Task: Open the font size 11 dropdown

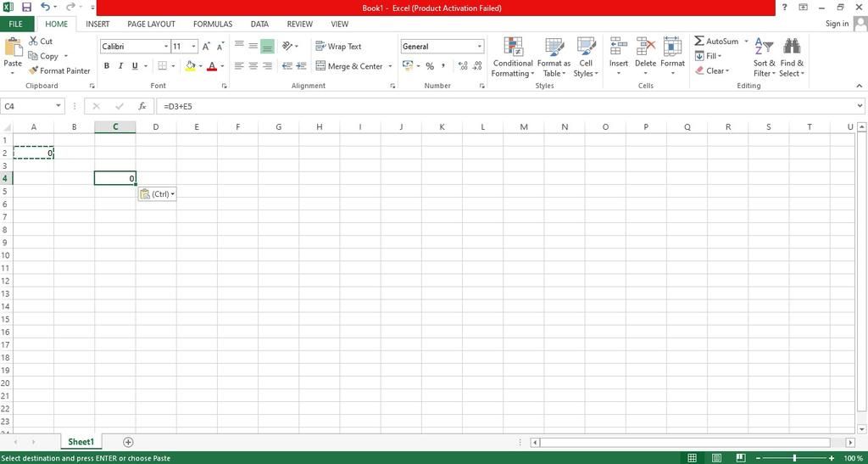Action: (x=193, y=47)
